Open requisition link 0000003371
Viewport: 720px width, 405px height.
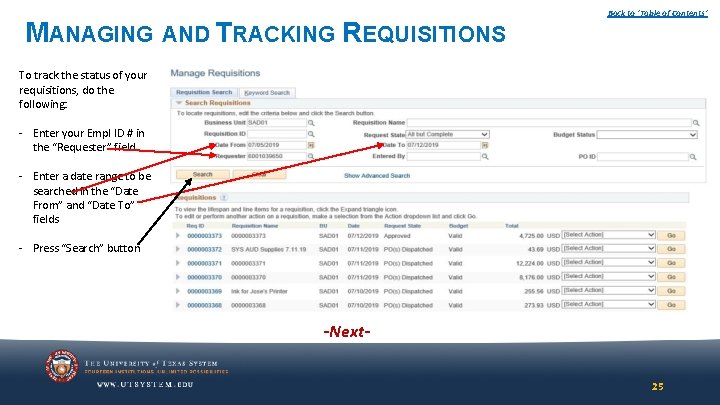tap(204, 264)
